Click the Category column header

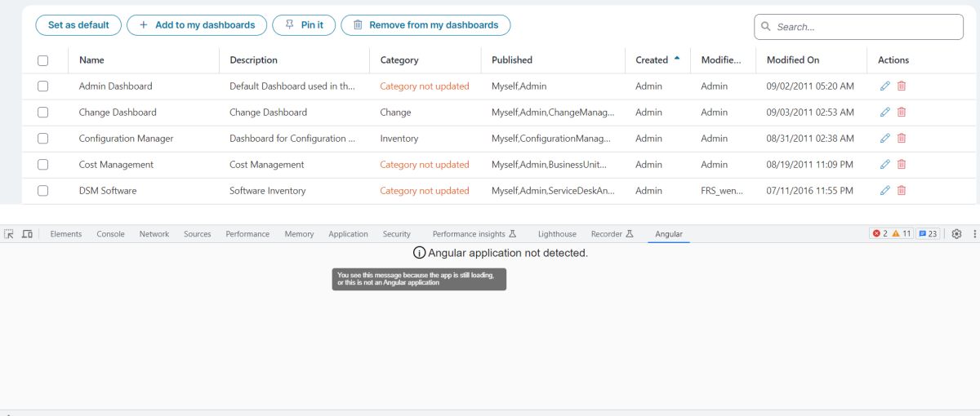pyautogui.click(x=399, y=60)
